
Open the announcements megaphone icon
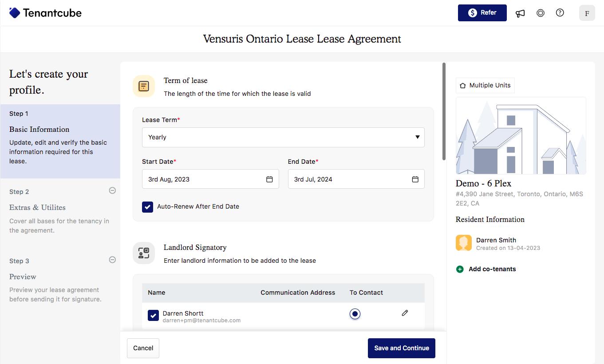tap(520, 13)
